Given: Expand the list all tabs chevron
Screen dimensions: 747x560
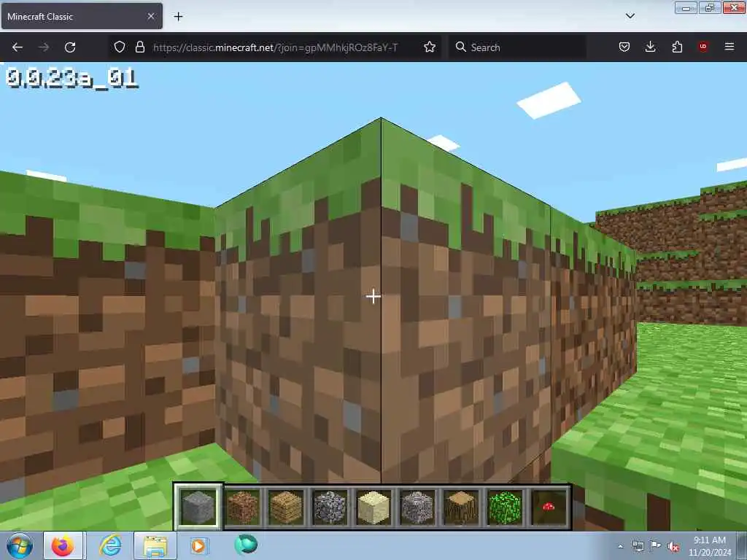Looking at the screenshot, I should click(x=630, y=16).
